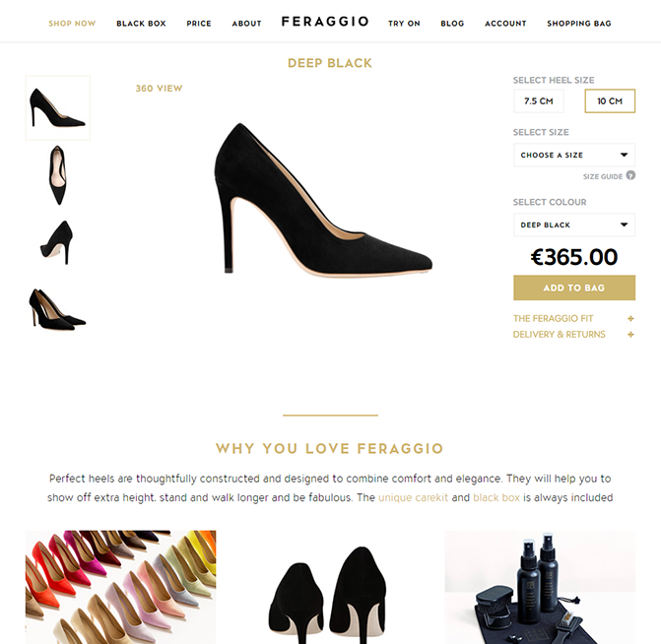The image size is (661, 644).
Task: Select the back-angle shoe thumbnail
Action: point(57,242)
